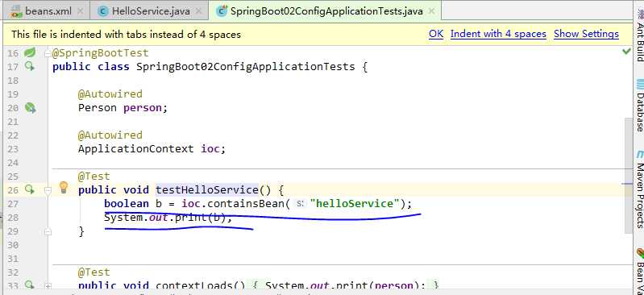
Task: Run testHelloService from the line 26 gutter
Action: pyautogui.click(x=30, y=189)
